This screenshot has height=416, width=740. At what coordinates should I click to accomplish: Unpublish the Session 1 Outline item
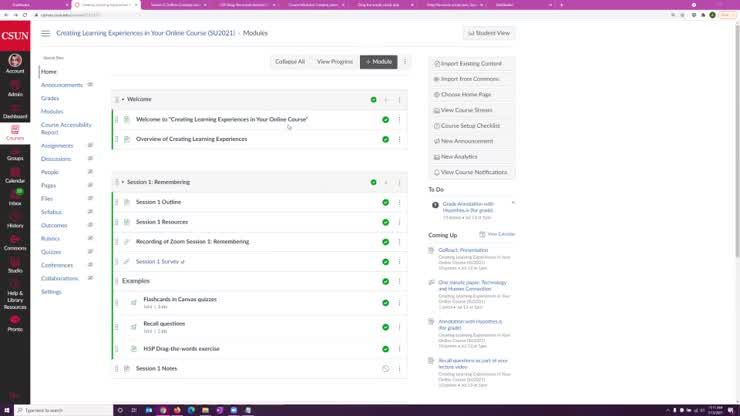(x=386, y=202)
